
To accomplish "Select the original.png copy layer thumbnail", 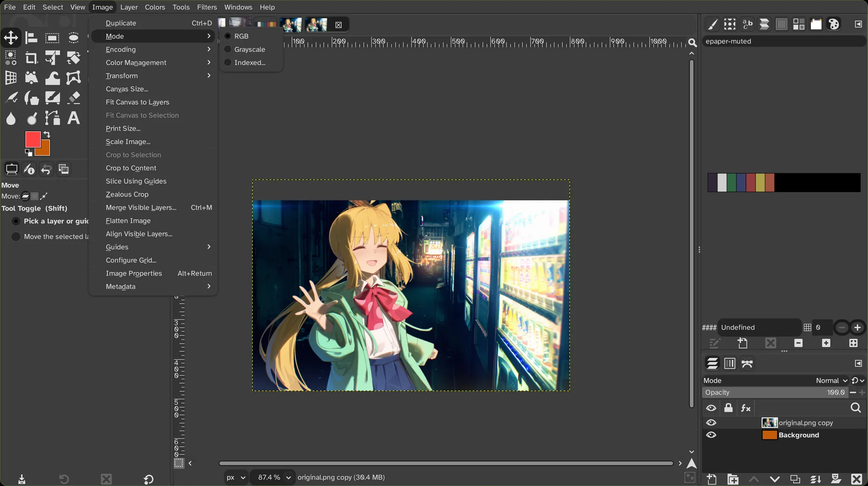I will [769, 422].
